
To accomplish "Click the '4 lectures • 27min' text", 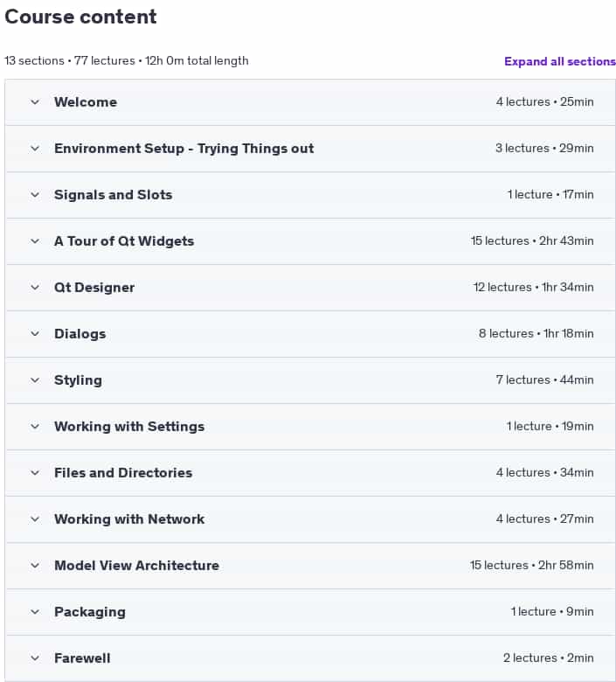I will (x=544, y=518).
